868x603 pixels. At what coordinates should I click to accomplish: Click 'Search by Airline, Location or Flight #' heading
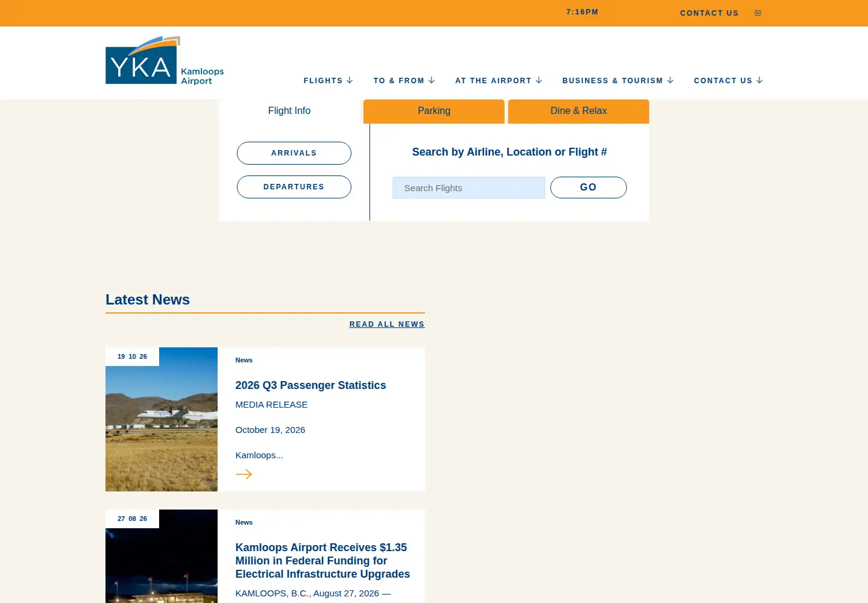[509, 152]
